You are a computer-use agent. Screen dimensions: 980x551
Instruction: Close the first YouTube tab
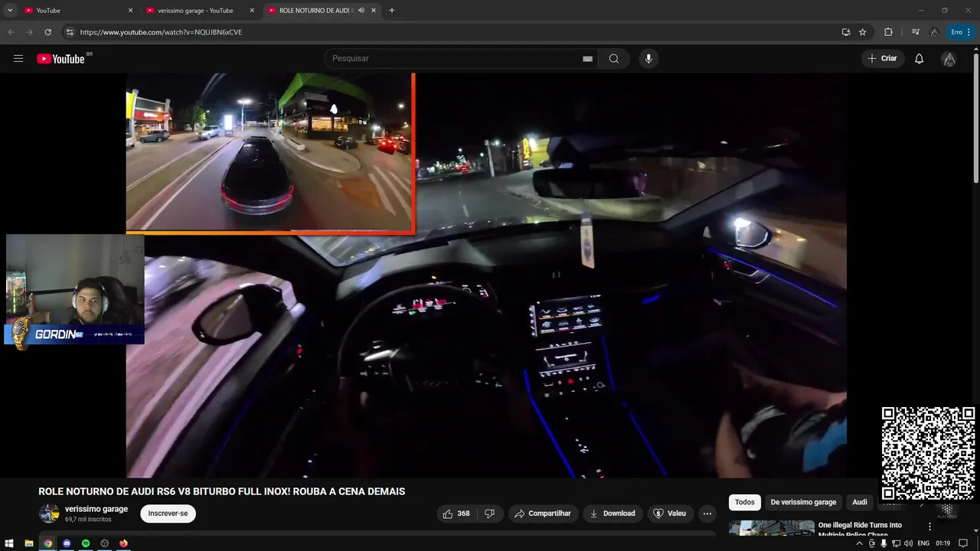[130, 11]
